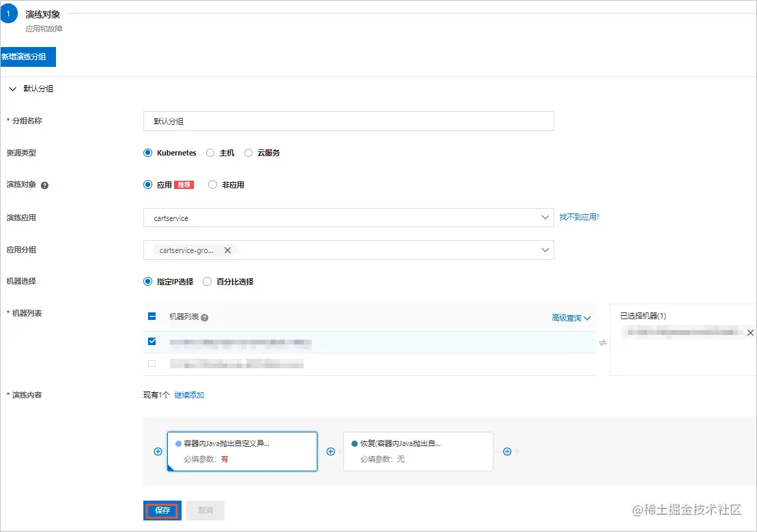The height and width of the screenshot is (532, 757).
Task: Expand the 应用分组 dropdown arrow
Action: (545, 250)
